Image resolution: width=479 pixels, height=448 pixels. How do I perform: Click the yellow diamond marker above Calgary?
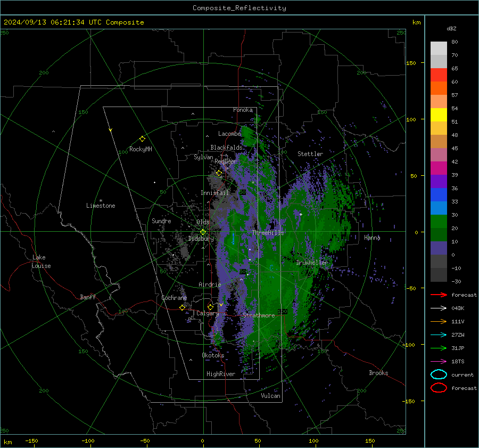tap(210, 307)
